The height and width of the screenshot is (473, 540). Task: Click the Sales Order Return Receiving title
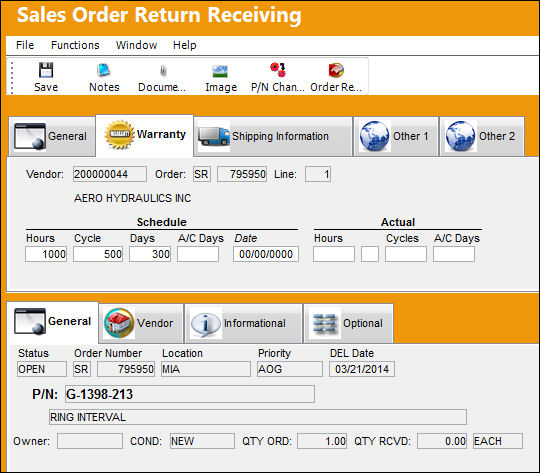[159, 16]
